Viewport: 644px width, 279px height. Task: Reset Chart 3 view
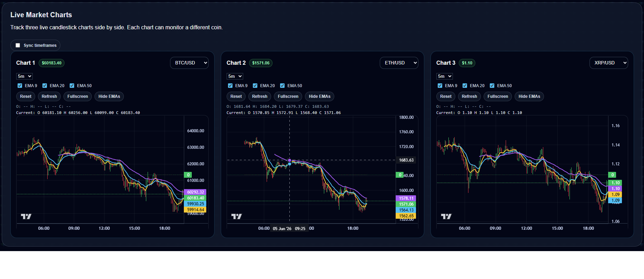(x=446, y=96)
